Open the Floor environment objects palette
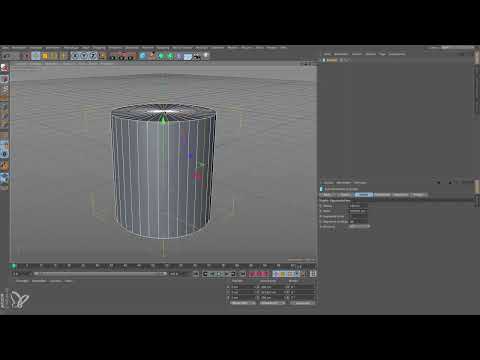Screen dimensions: 480x360 (188, 56)
